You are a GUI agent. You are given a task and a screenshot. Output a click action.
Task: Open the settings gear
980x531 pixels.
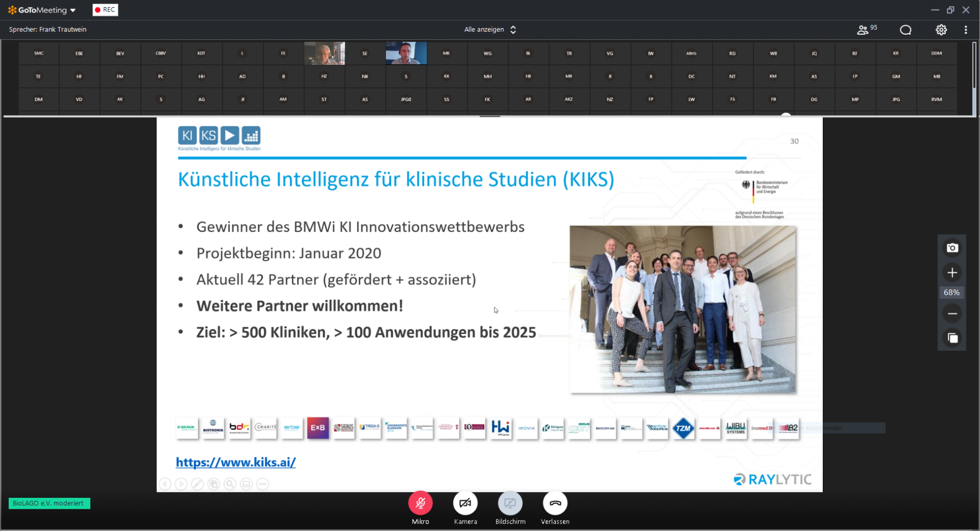(x=941, y=30)
